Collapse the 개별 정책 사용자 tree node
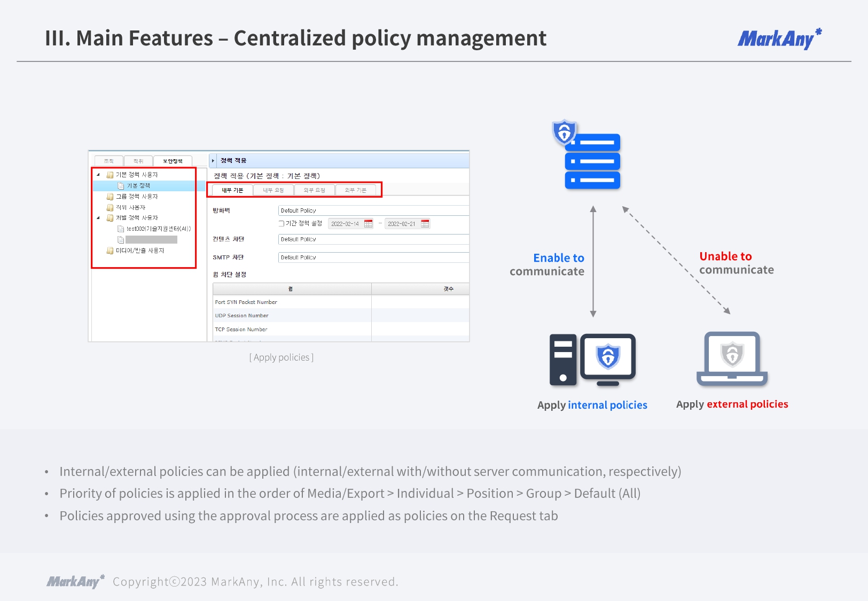868x601 pixels. 98,218
